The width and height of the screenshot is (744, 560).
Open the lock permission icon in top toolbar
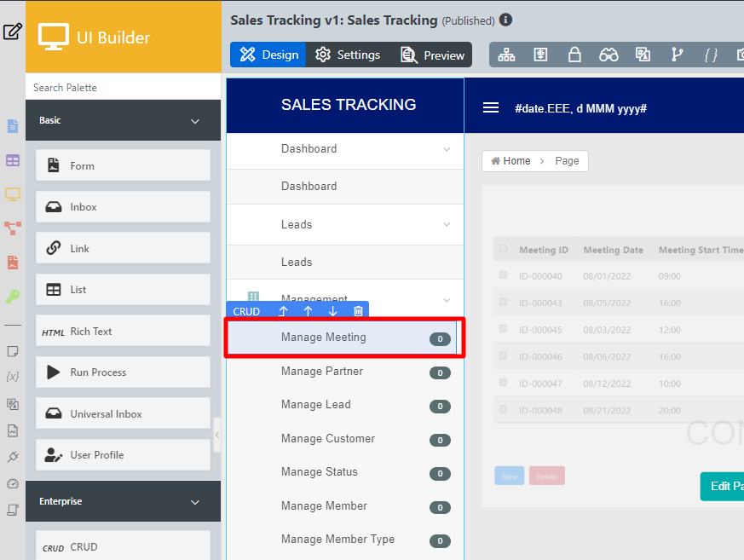pos(574,55)
